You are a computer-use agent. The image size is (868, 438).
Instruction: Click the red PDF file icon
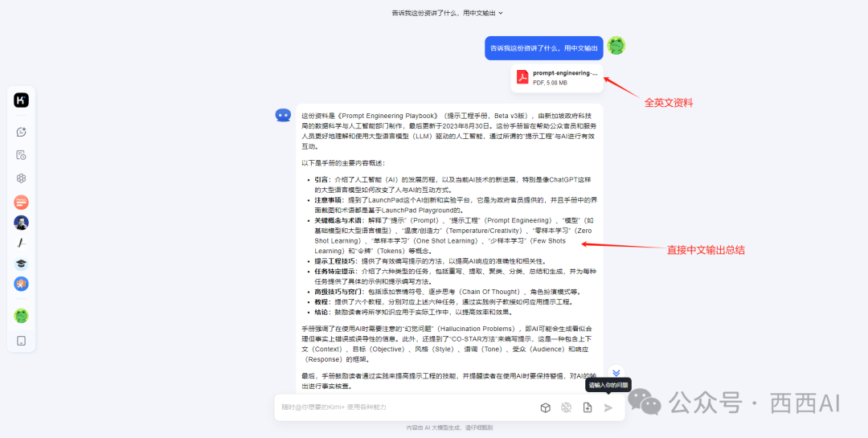(522, 77)
